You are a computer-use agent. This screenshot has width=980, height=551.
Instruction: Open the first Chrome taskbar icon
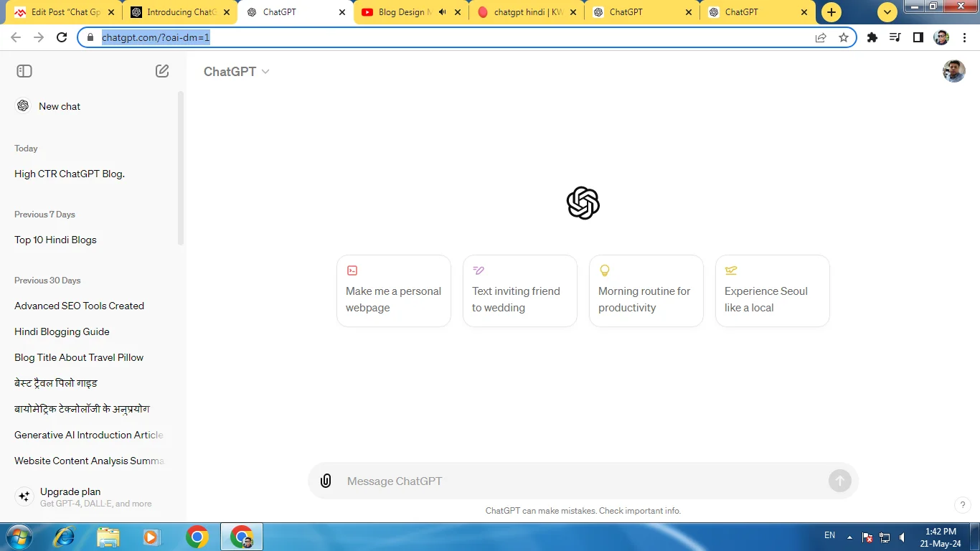pos(197,537)
